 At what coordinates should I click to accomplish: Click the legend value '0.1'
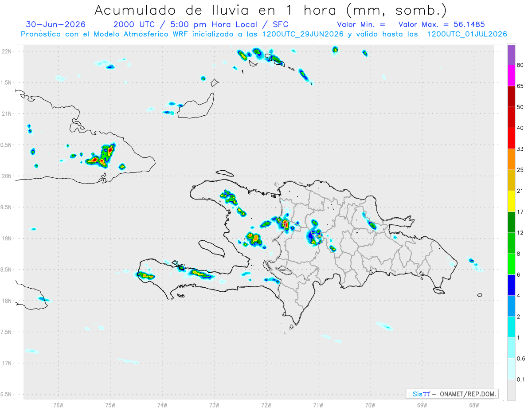[x=521, y=379]
